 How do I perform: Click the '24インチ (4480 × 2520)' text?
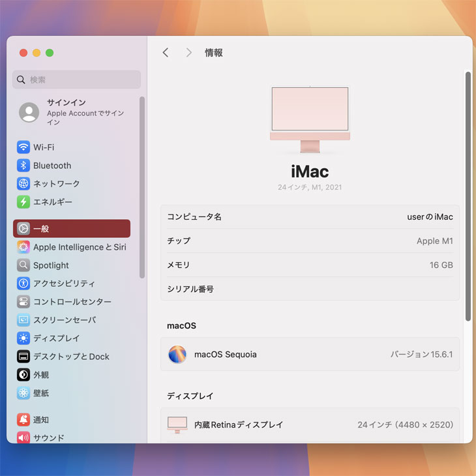(x=406, y=424)
